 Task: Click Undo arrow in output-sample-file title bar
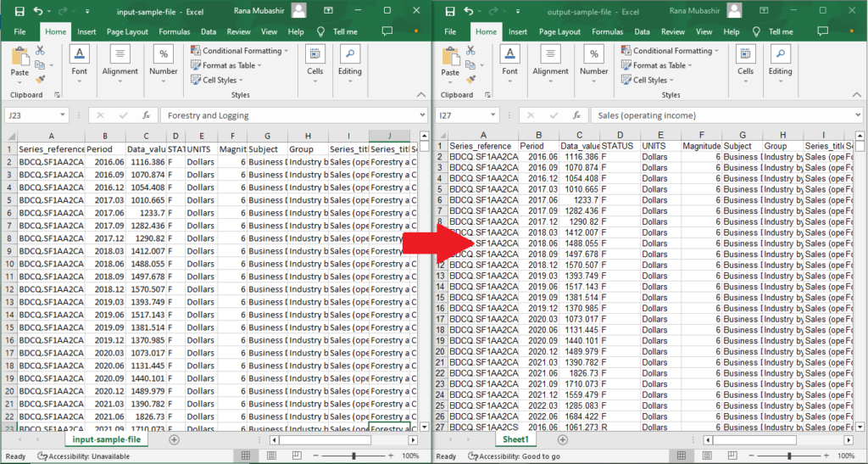[467, 11]
